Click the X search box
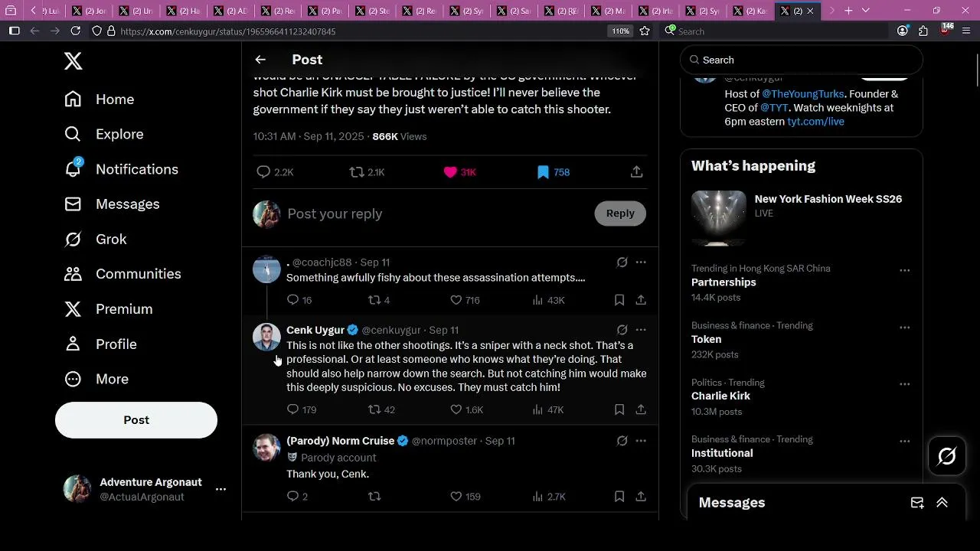The image size is (980, 551). tap(802, 60)
